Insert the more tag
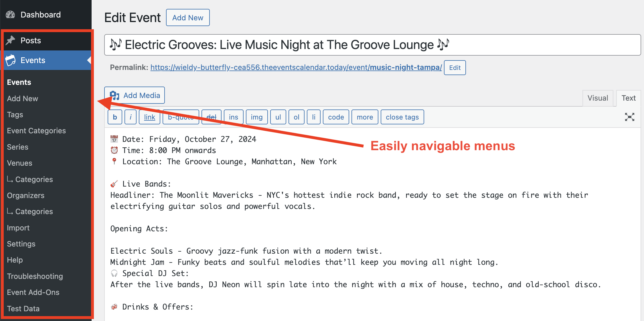This screenshot has height=321, width=644. (x=365, y=117)
